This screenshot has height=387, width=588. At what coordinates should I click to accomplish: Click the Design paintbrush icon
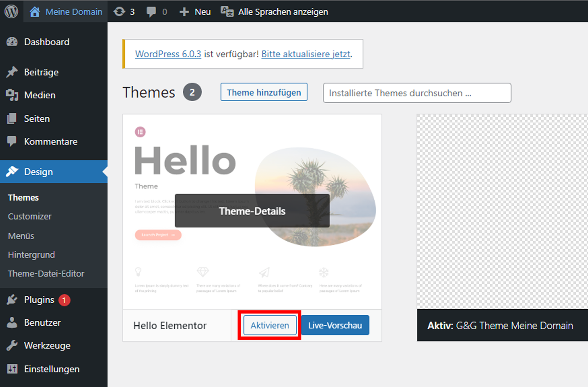[12, 172]
